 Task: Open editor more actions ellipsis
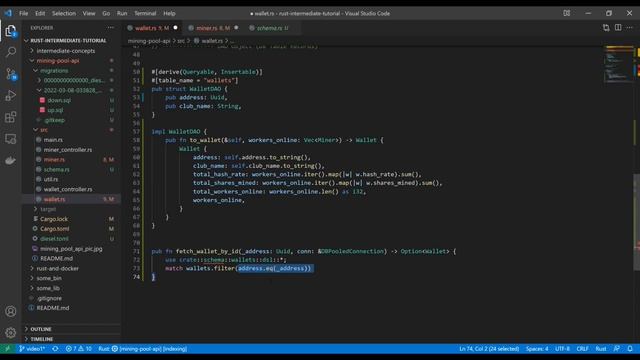pos(630,28)
